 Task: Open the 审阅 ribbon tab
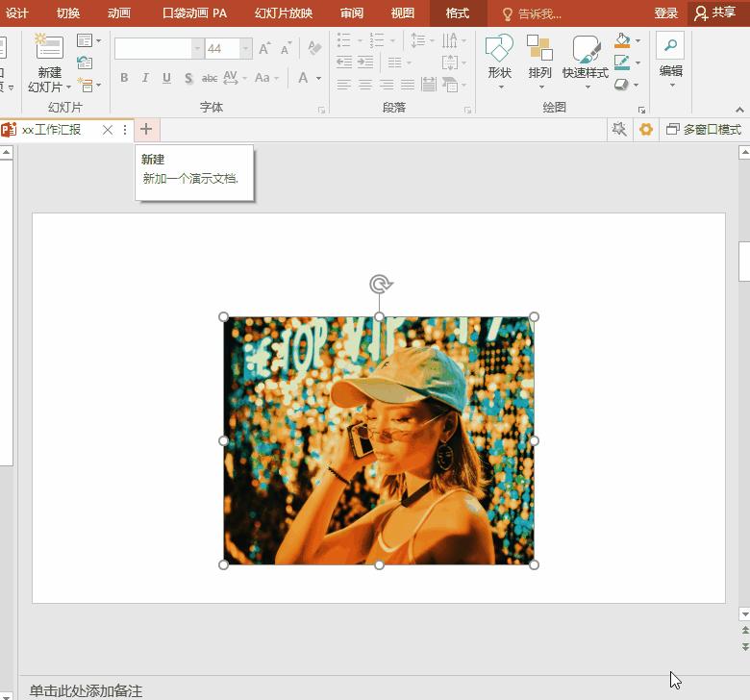(x=352, y=12)
